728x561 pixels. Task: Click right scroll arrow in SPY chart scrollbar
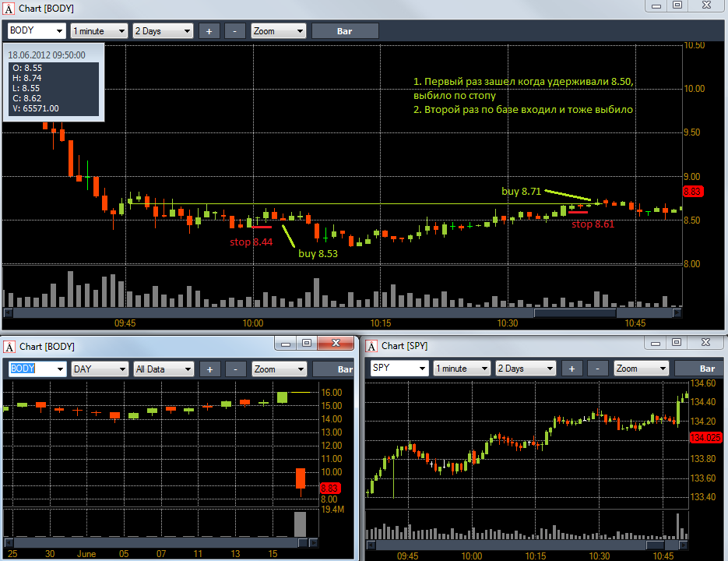coord(683,545)
